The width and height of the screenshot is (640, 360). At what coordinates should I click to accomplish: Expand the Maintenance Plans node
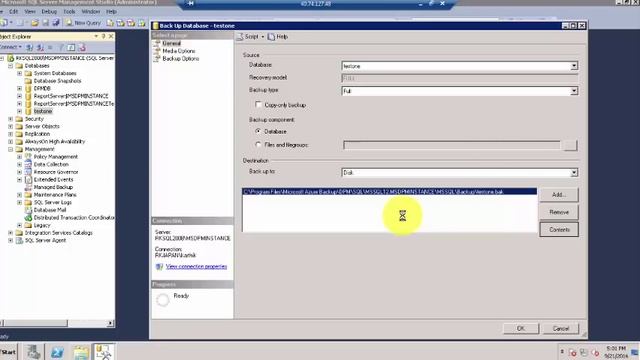pos(20,195)
